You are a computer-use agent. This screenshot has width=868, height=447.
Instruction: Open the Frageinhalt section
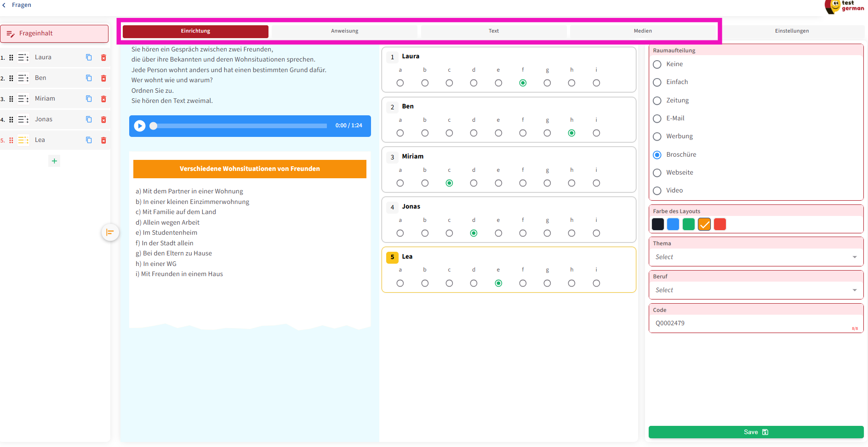point(54,34)
